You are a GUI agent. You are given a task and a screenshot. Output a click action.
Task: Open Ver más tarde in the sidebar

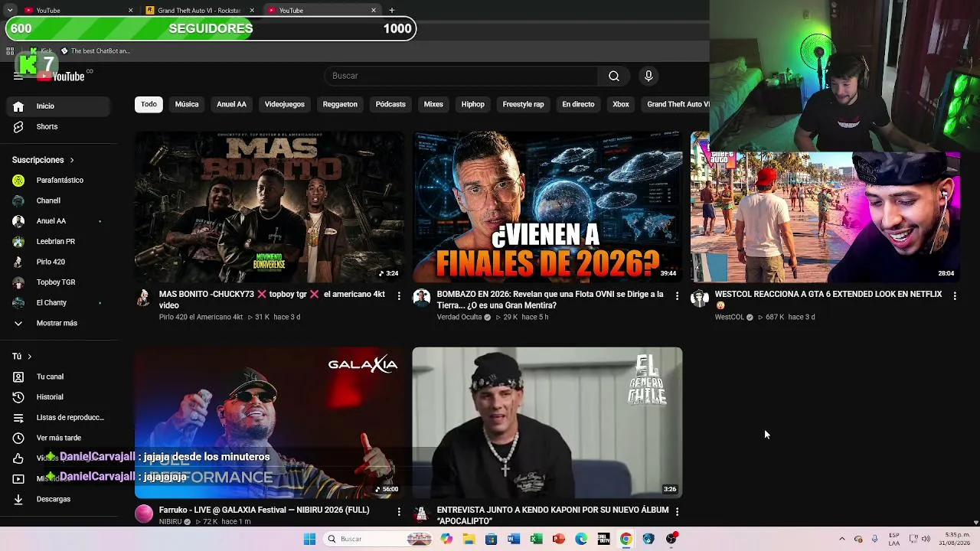tap(60, 438)
